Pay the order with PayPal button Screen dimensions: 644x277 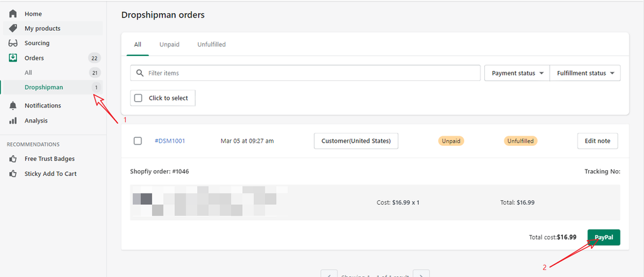(604, 237)
